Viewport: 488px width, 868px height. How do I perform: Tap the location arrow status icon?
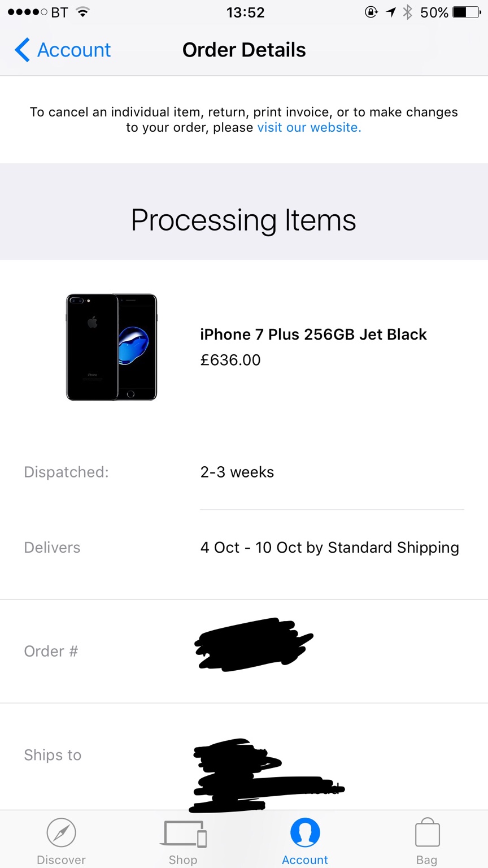point(391,12)
